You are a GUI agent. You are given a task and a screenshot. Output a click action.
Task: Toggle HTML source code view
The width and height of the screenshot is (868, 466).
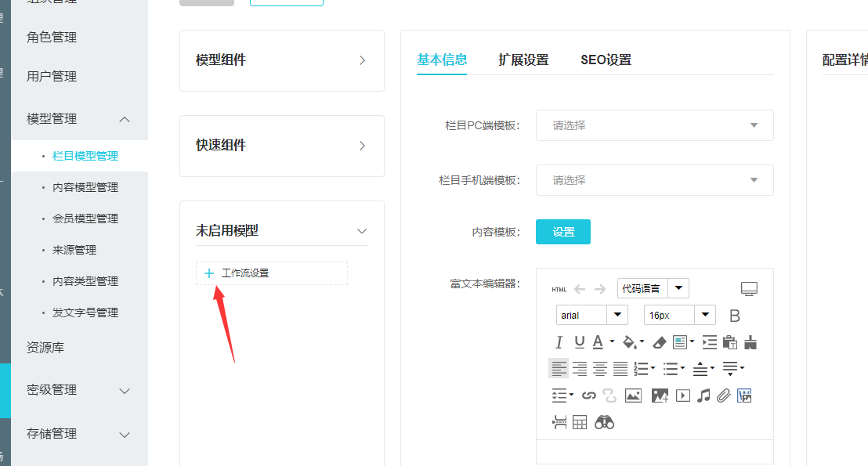[x=559, y=289]
